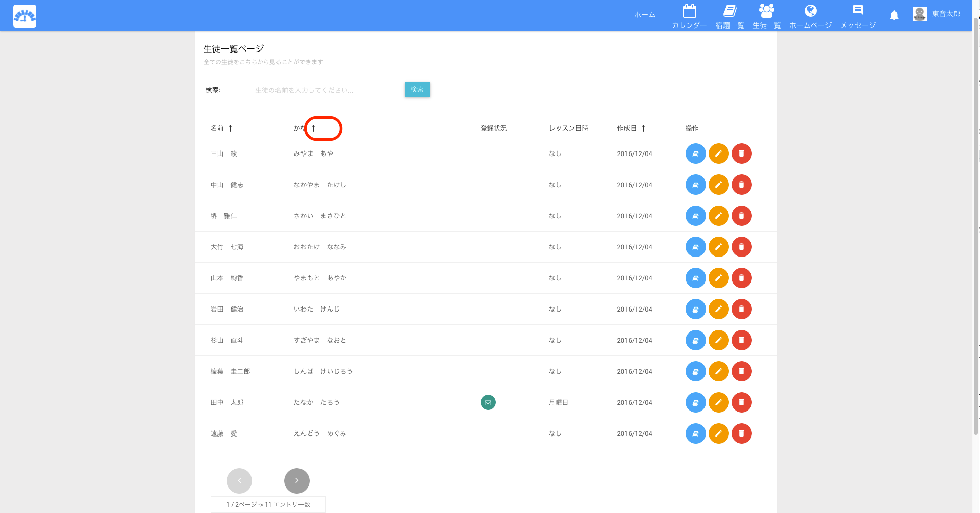Click the ホーム menu item
The height and width of the screenshot is (513, 980).
pos(644,15)
